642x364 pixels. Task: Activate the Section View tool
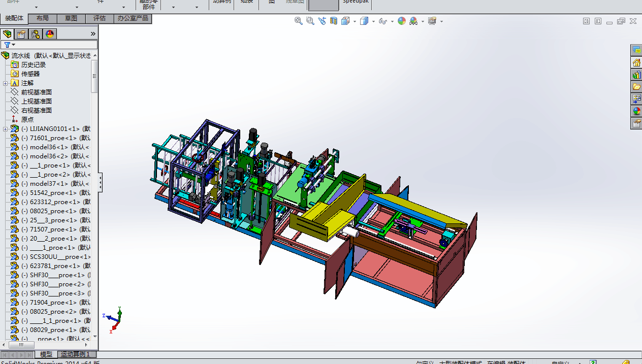[334, 21]
